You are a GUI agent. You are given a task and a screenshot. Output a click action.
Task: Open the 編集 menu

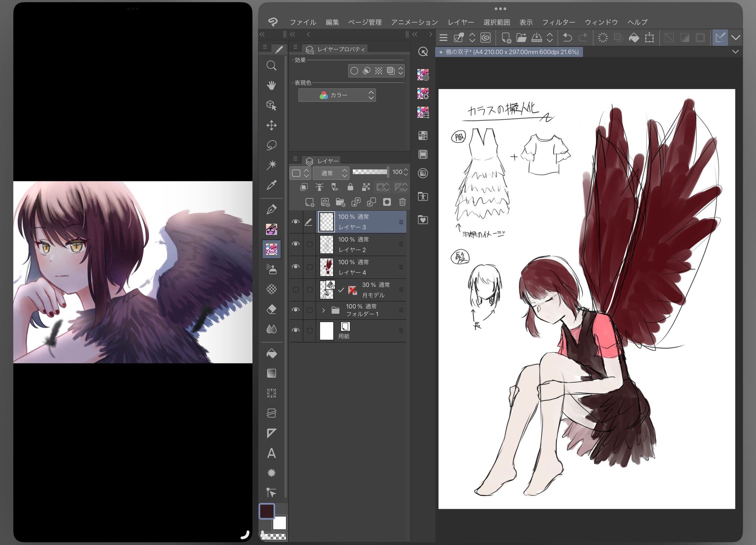click(x=332, y=22)
